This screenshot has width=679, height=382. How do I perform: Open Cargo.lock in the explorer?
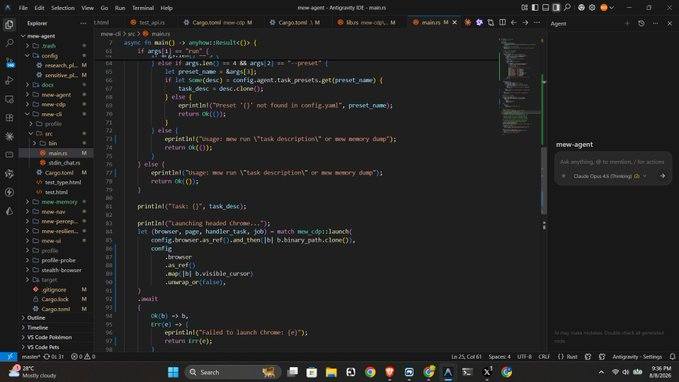point(56,299)
